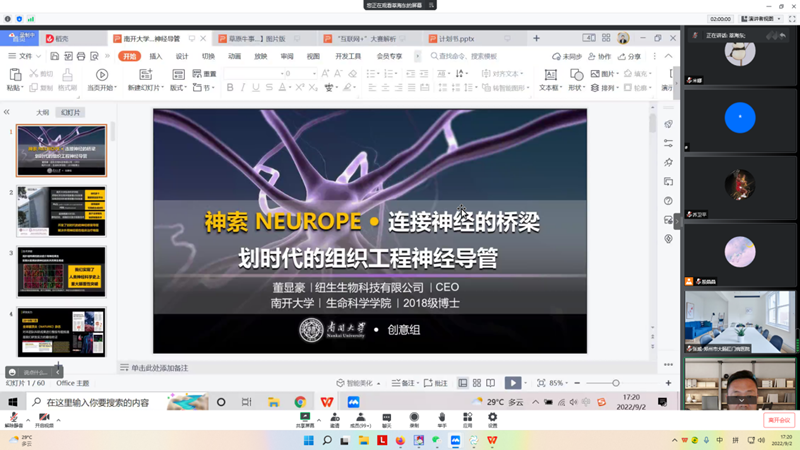Click the subscript X₂ icon
Screen dimensions: 800x450
click(x=313, y=87)
